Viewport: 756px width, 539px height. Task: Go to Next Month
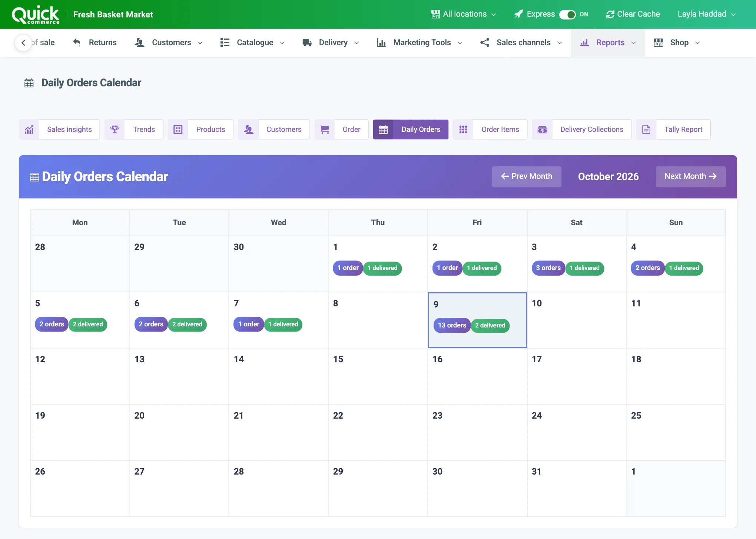pos(691,176)
